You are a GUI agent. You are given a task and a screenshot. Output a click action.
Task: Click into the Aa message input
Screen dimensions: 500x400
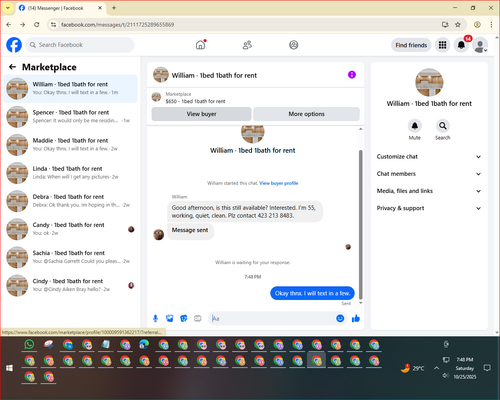point(272,318)
